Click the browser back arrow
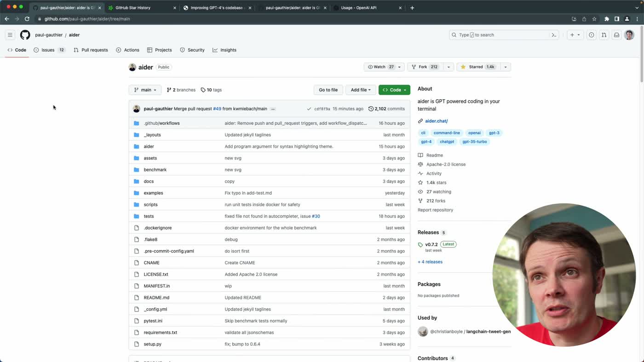This screenshot has width=644, height=362. coord(6,19)
